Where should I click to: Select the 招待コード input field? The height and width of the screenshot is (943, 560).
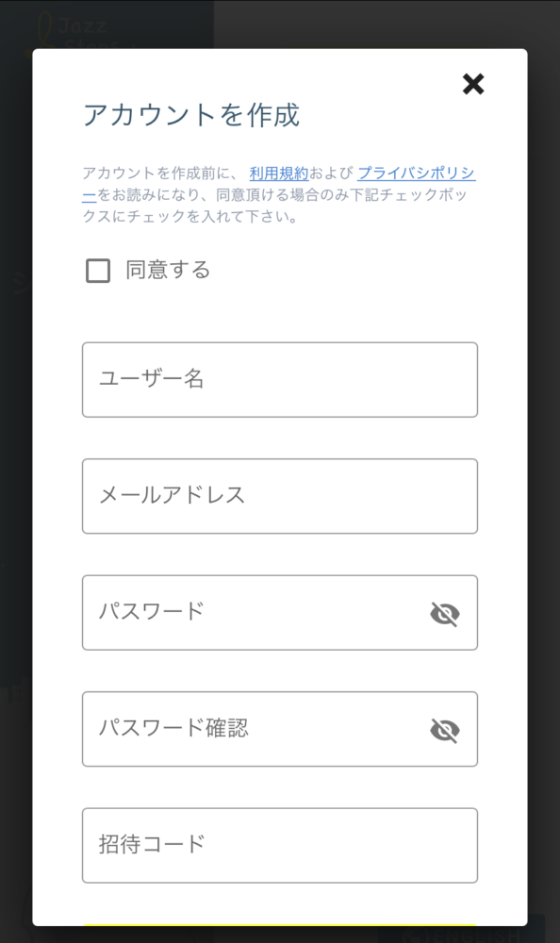pyautogui.click(x=280, y=845)
